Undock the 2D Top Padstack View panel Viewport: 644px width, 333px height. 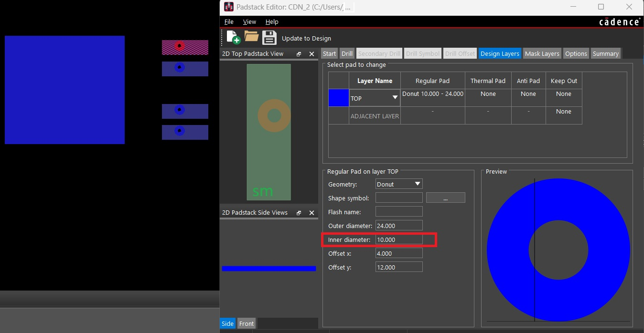tap(299, 54)
